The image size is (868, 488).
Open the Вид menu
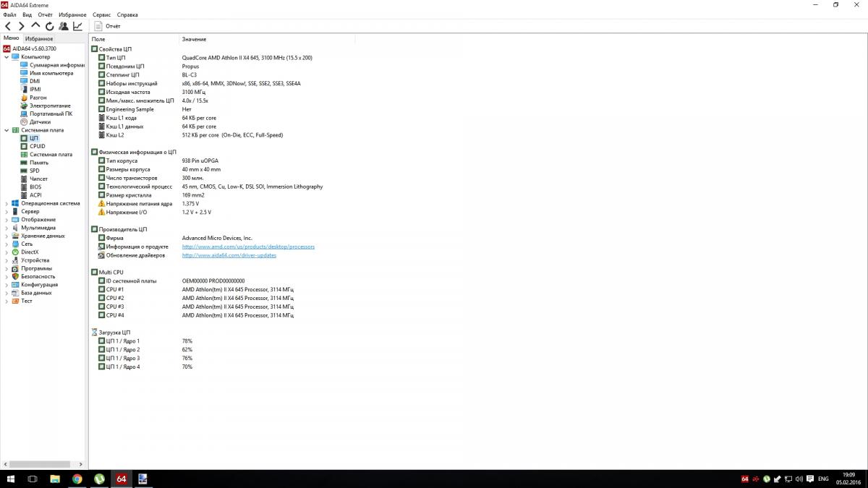click(x=27, y=14)
